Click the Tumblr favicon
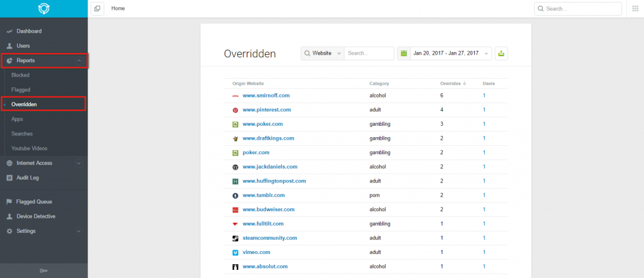Image resolution: width=644 pixels, height=278 pixels. 235,196
